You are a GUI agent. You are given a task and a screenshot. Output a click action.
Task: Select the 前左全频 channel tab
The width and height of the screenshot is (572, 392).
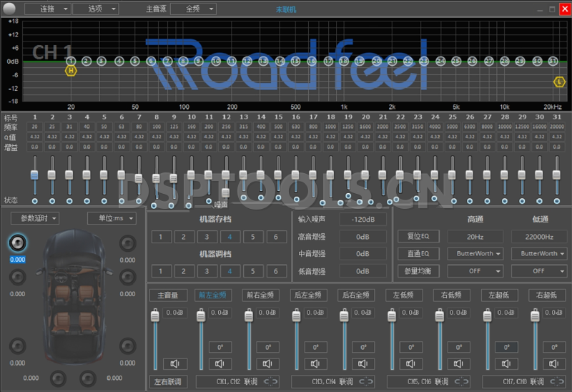tap(212, 295)
